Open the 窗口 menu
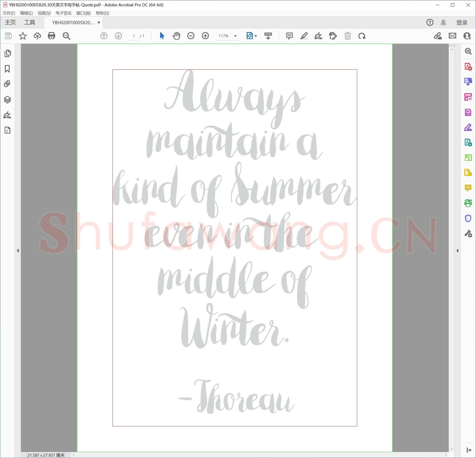Viewport: 476px width, 458px height. [84, 13]
